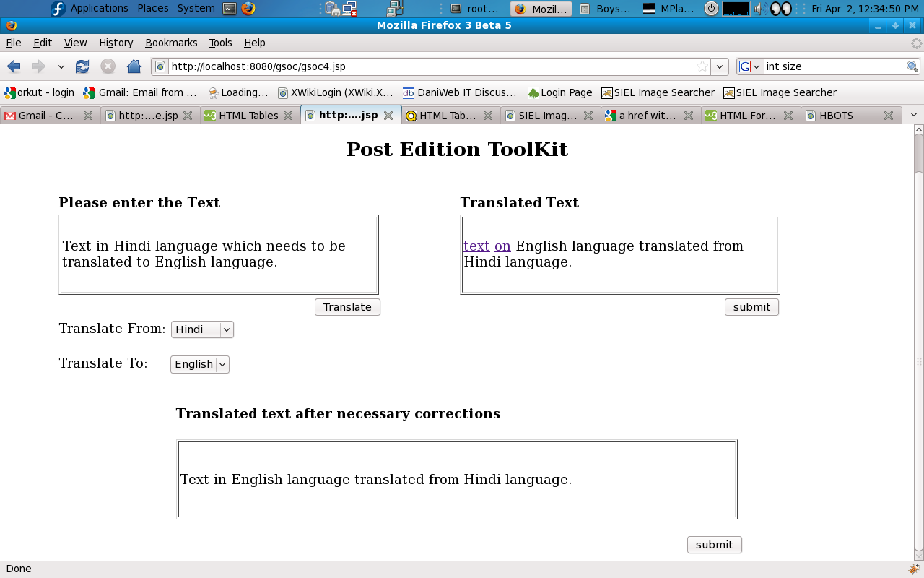Open the Translate To dropdown
Screen dimensions: 924x578
point(200,364)
